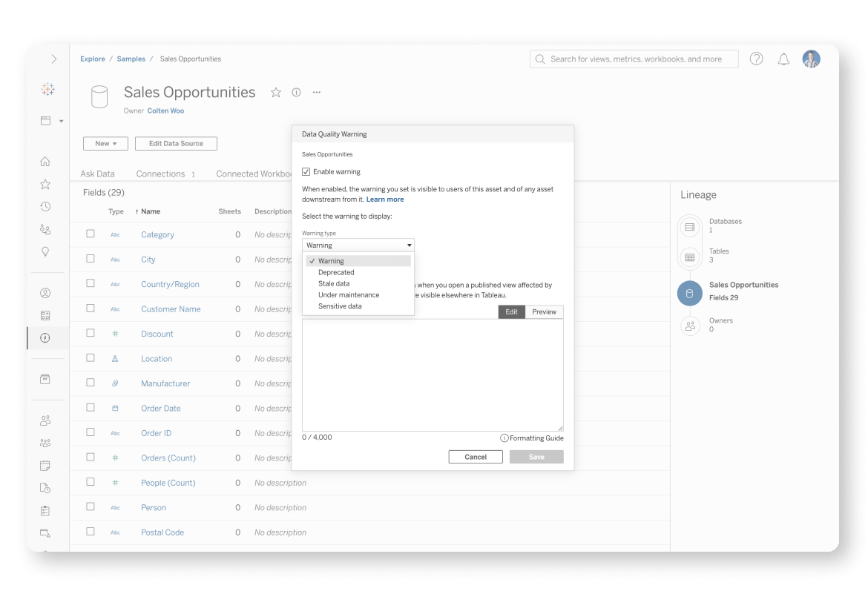The height and width of the screenshot is (594, 868).
Task: Go to Explore in the breadcrumb
Action: pyautogui.click(x=93, y=59)
